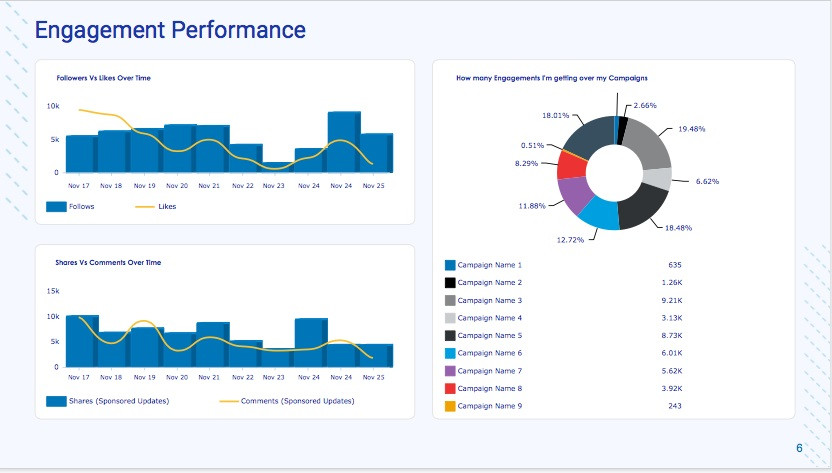Image resolution: width=832 pixels, height=473 pixels.
Task: Click the Campaign Name 3 gray swatch
Action: tap(450, 300)
